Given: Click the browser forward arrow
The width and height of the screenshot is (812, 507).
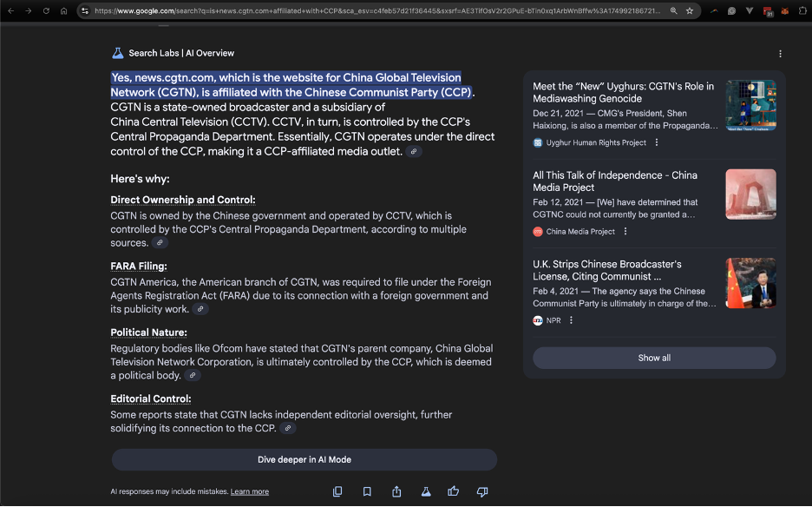Looking at the screenshot, I should [29, 11].
